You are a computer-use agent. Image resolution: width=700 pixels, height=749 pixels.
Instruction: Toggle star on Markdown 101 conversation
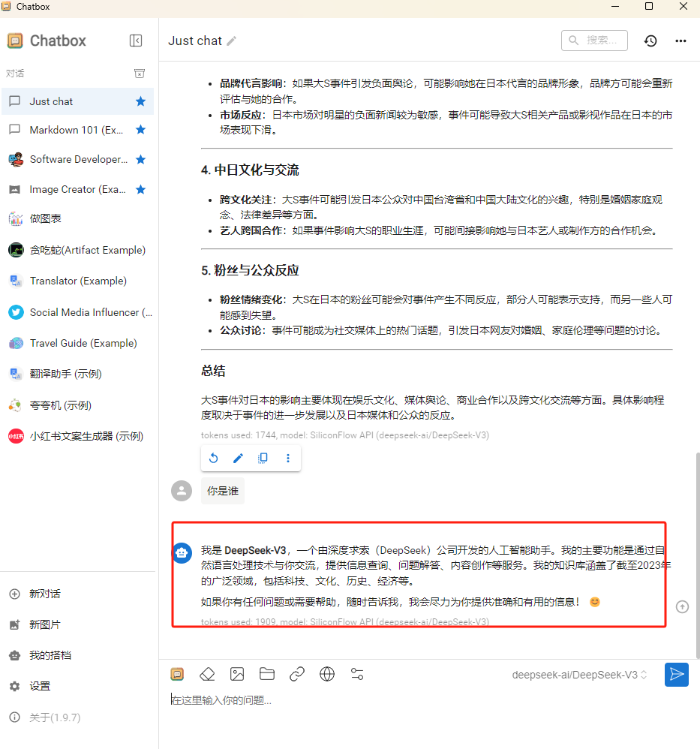click(x=140, y=129)
